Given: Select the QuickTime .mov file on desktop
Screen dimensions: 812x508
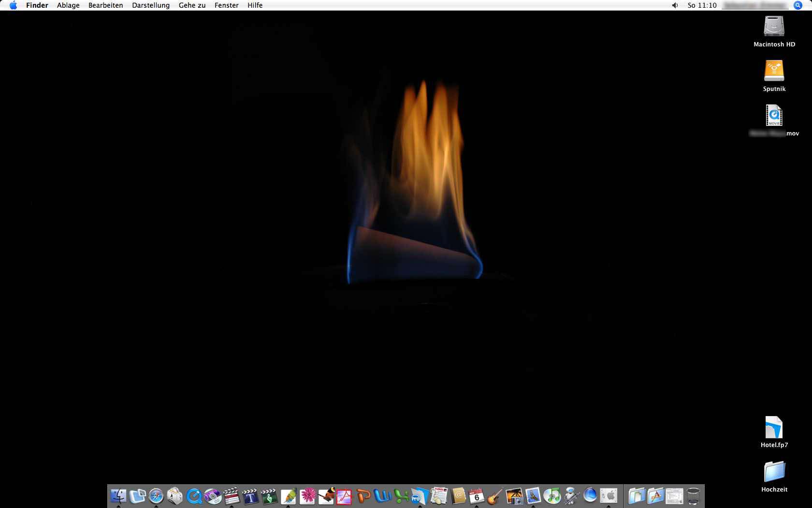Looking at the screenshot, I should 774,115.
